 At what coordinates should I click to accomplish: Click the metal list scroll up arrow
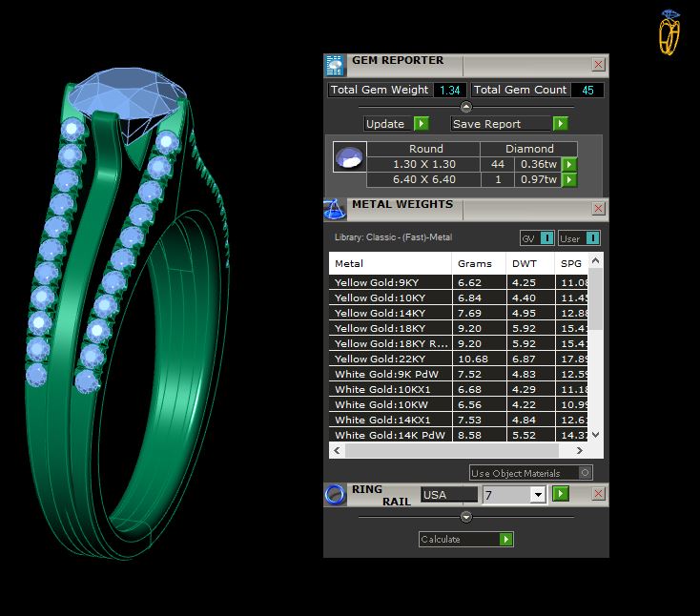click(x=595, y=260)
